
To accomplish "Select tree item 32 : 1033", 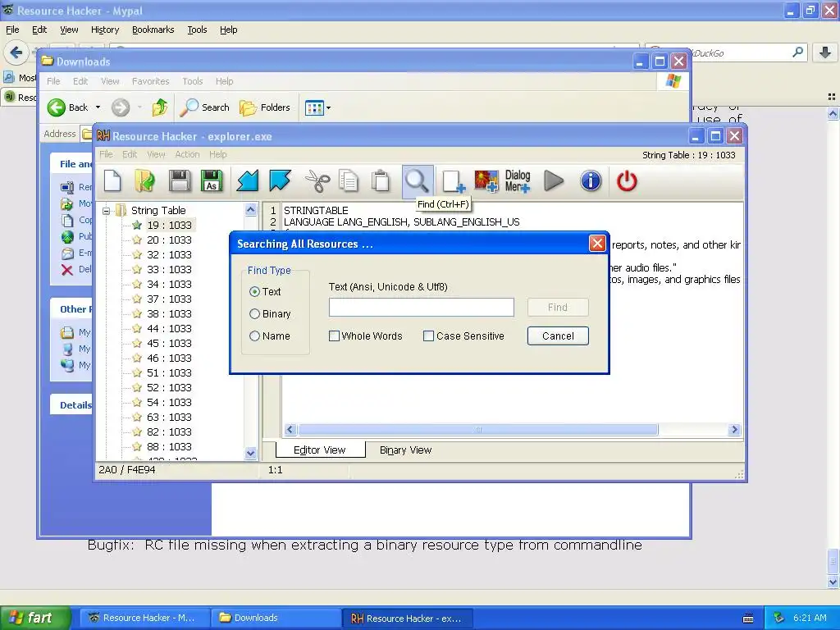I will point(169,254).
